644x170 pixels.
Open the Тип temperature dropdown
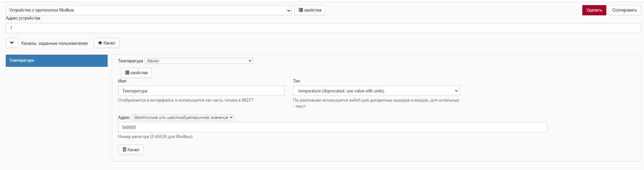click(x=376, y=91)
